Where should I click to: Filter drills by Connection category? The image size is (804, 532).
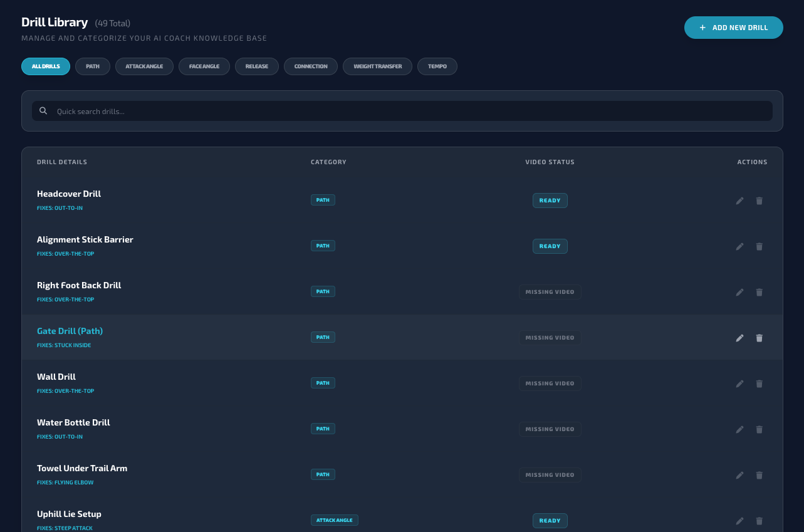point(311,66)
